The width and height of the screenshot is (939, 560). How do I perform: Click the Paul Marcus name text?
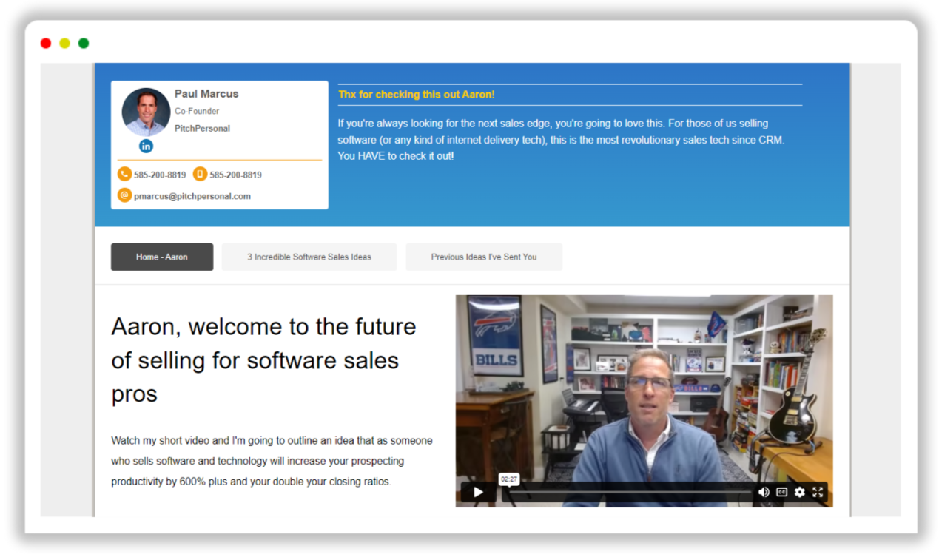point(206,94)
